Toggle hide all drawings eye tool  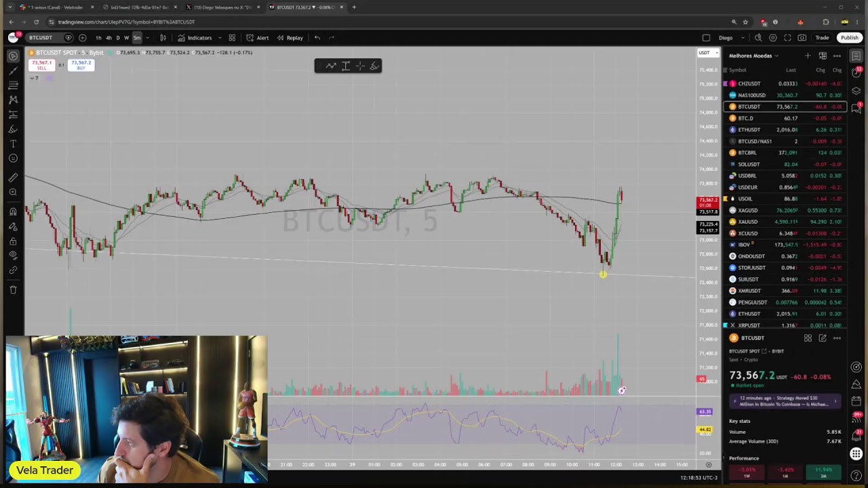click(13, 256)
